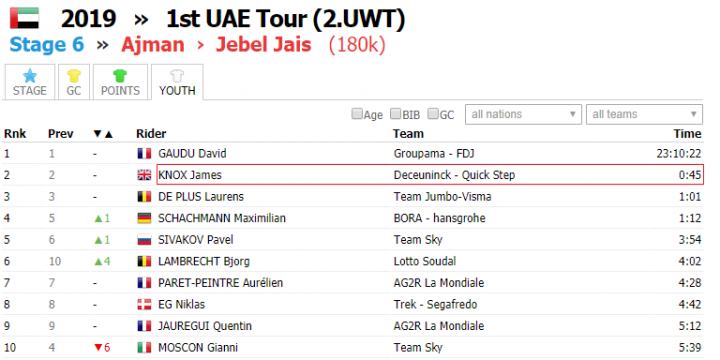Click the Danish flag beside EG Niklas

pyautogui.click(x=144, y=304)
